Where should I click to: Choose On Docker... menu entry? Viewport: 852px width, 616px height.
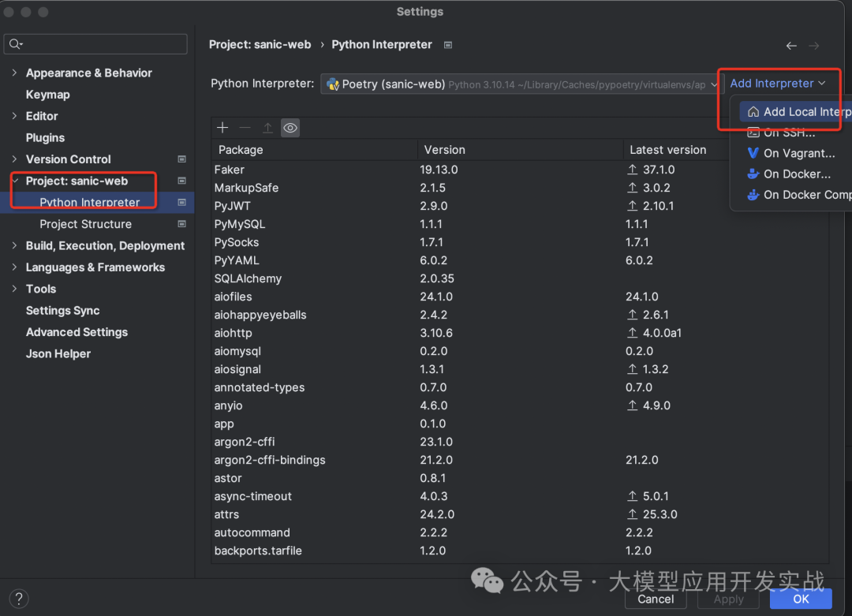[797, 174]
